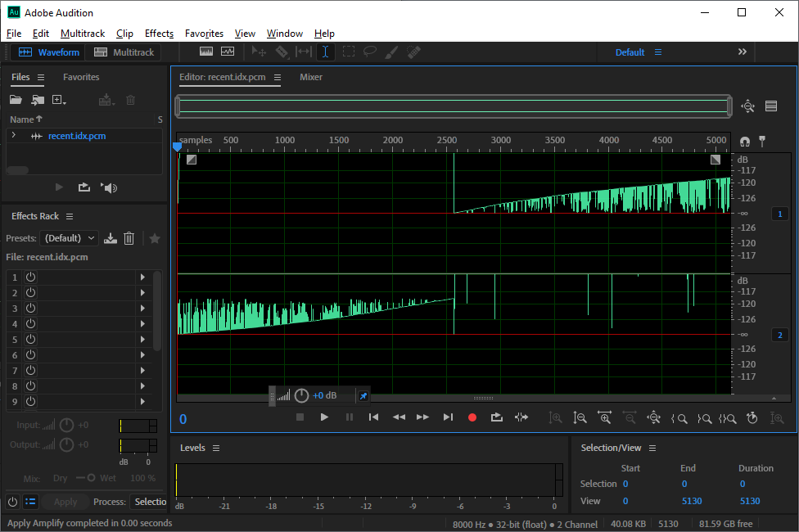Switch to Multitrack view

click(x=124, y=52)
